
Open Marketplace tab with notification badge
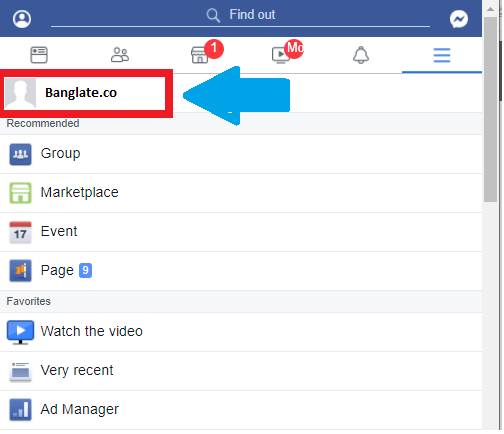coord(201,55)
